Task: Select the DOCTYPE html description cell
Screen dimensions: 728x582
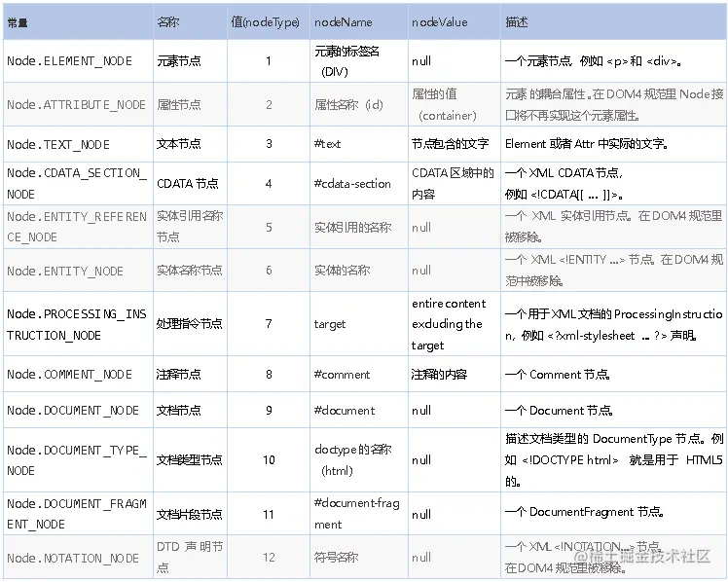Action: [x=614, y=460]
